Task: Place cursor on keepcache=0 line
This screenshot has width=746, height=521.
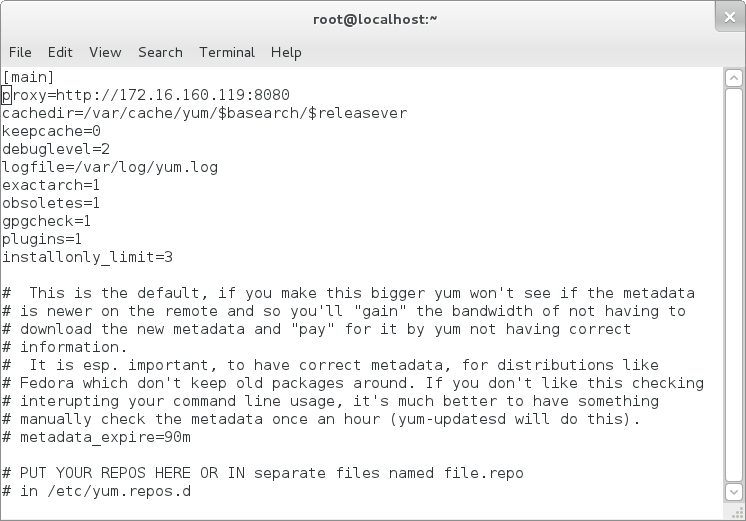Action: (x=51, y=131)
